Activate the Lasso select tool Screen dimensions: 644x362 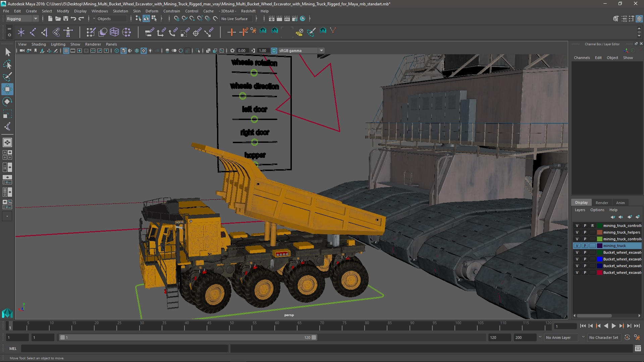click(x=7, y=64)
